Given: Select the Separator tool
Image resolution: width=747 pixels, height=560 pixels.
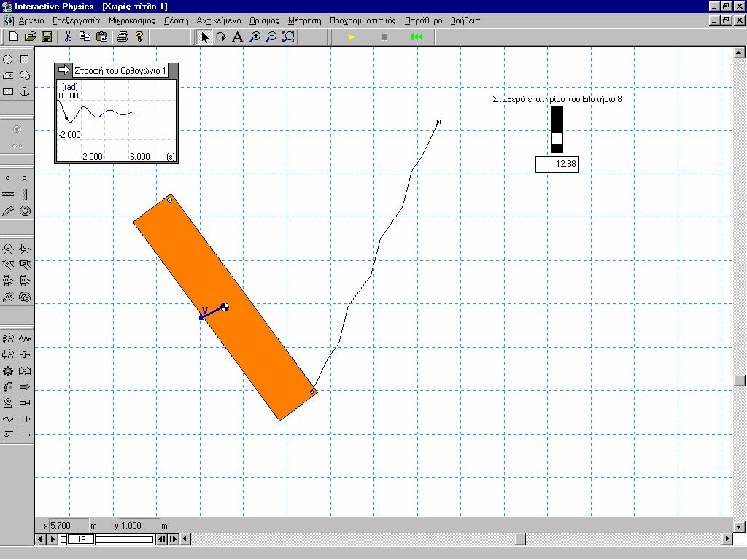Looking at the screenshot, I should coord(24,419).
